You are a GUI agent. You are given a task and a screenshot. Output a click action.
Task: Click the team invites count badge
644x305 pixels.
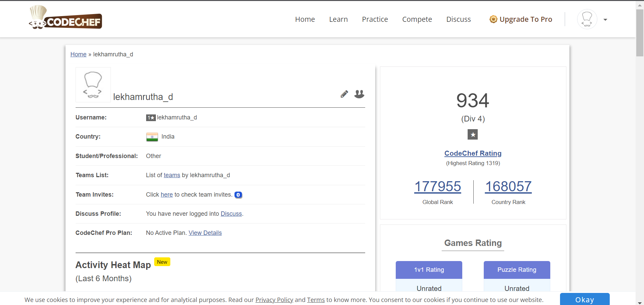[x=238, y=195]
